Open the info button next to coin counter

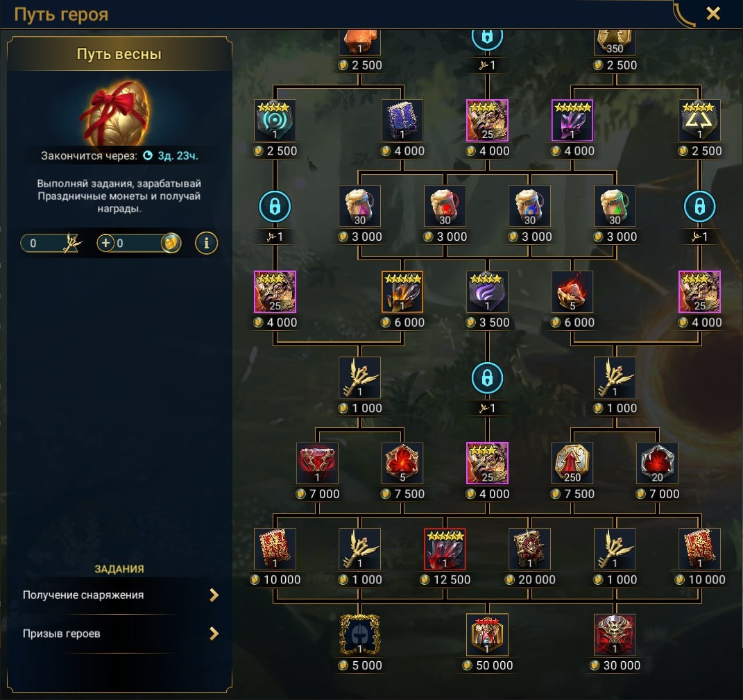(206, 243)
